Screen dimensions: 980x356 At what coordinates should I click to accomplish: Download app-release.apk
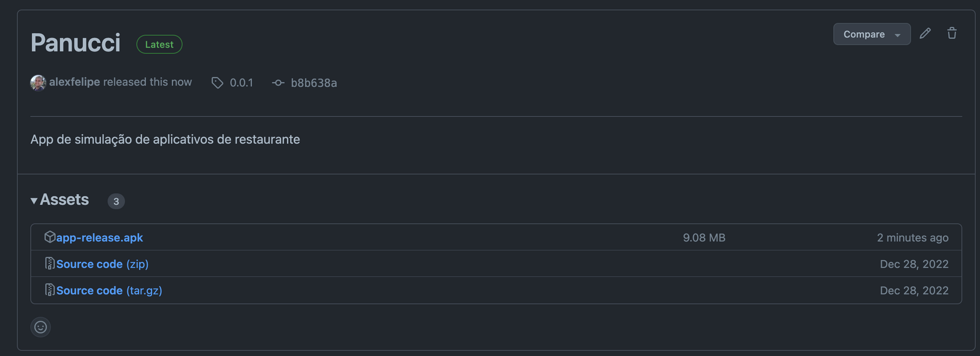point(99,237)
